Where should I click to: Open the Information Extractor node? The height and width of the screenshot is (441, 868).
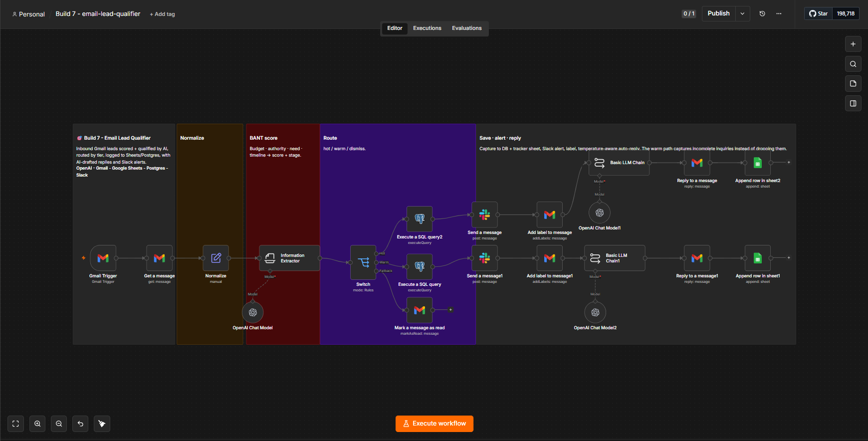coord(290,258)
